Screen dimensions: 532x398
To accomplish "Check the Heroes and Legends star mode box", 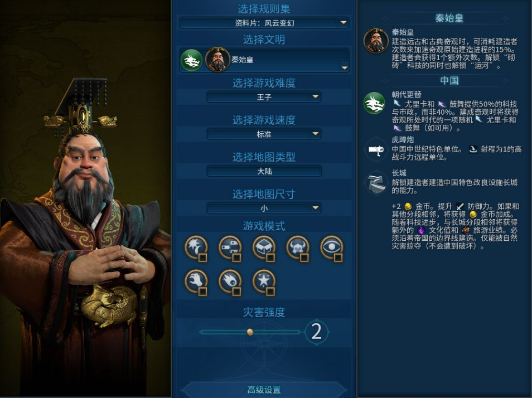I will click(x=270, y=292).
